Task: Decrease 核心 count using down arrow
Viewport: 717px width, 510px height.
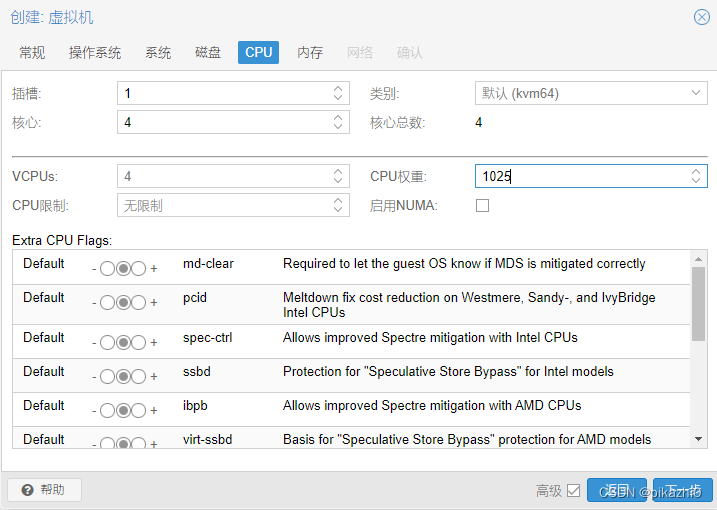Action: (338, 127)
